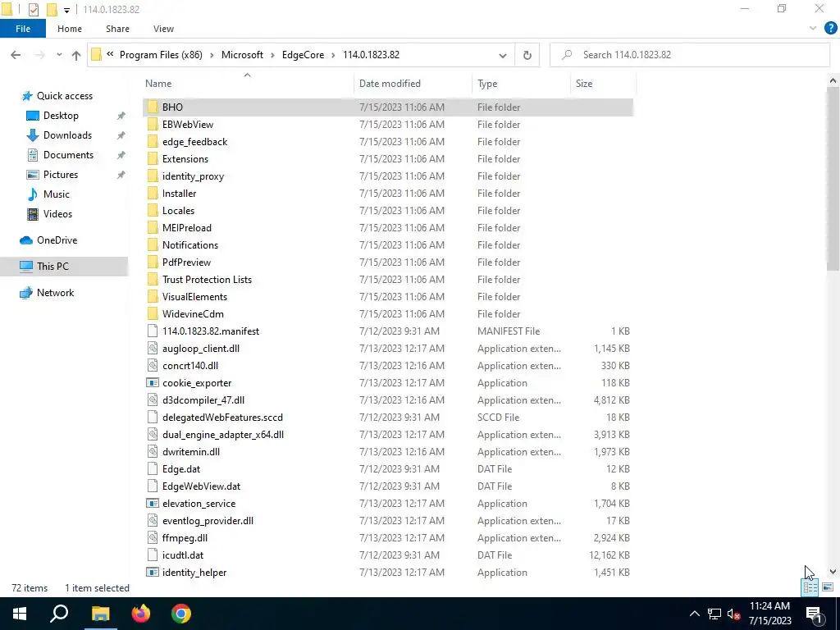Select the ffmpeg.dll file icon
Image resolution: width=840 pixels, height=630 pixels.
[153, 538]
